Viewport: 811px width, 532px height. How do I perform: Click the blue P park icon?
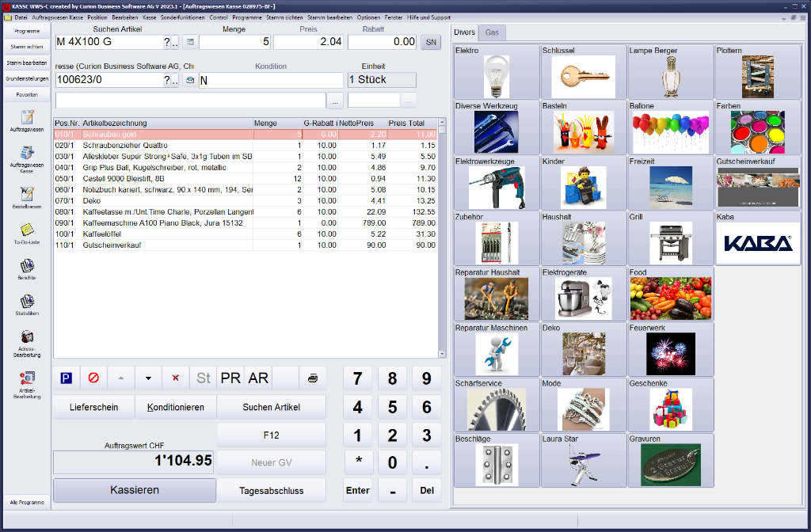coord(66,378)
